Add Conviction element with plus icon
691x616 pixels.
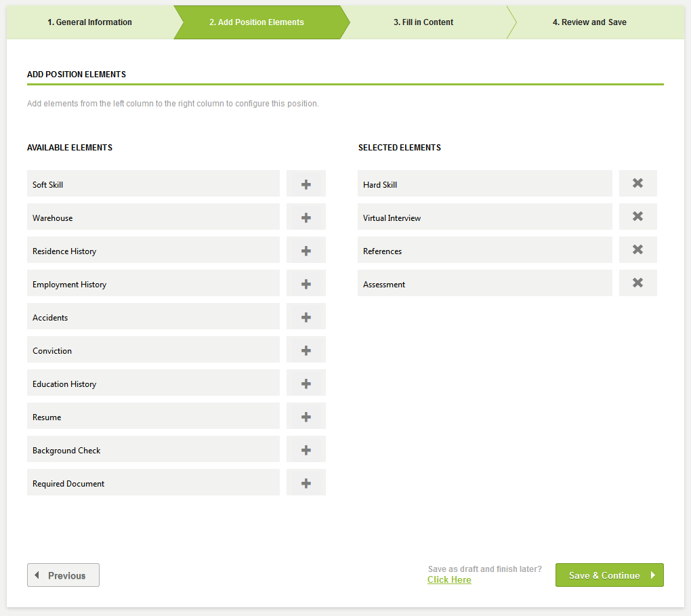pyautogui.click(x=306, y=350)
